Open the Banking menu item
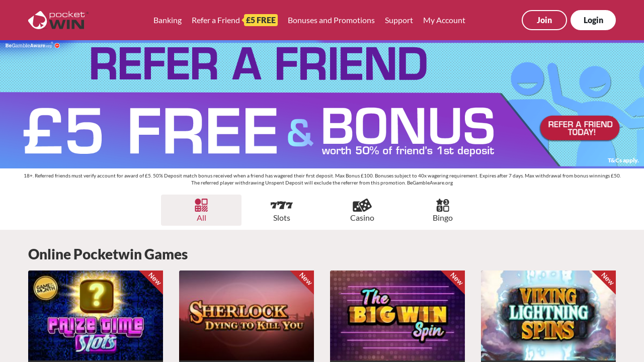644x362 pixels. point(168,20)
